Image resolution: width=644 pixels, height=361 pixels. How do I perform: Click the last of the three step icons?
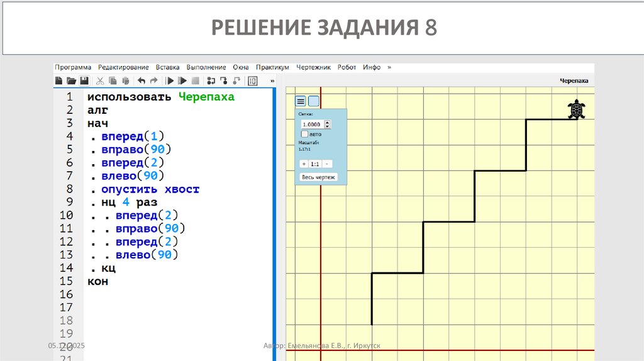tap(236, 81)
